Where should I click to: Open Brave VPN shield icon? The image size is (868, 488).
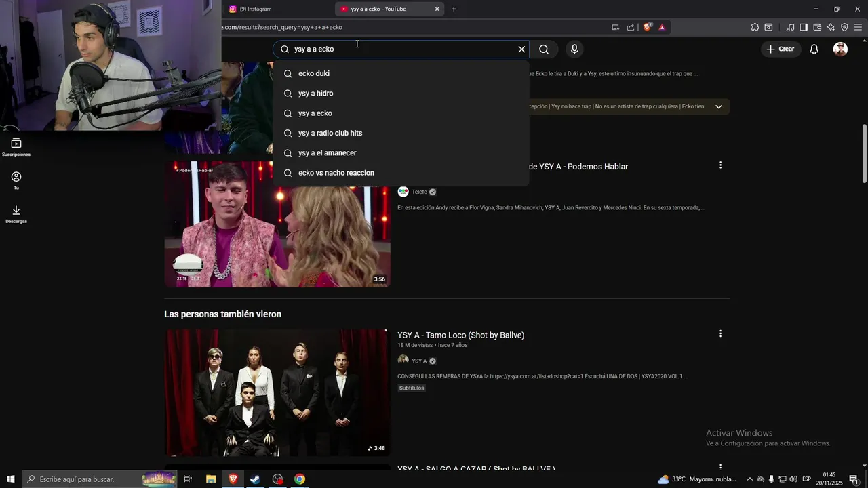(844, 27)
